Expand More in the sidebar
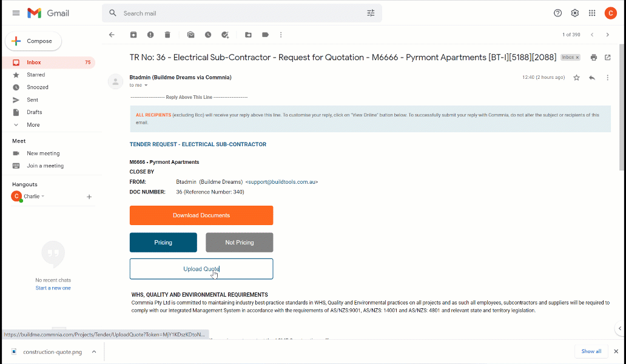 coord(33,125)
